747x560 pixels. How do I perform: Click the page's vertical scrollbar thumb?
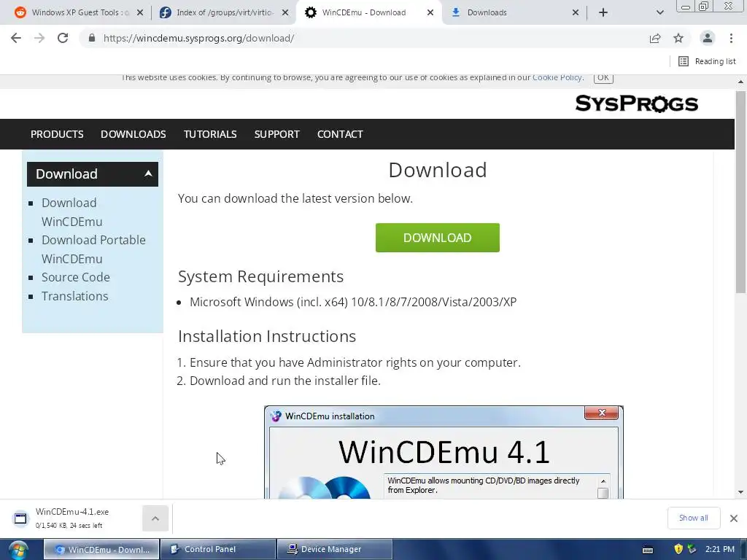[x=740, y=192]
